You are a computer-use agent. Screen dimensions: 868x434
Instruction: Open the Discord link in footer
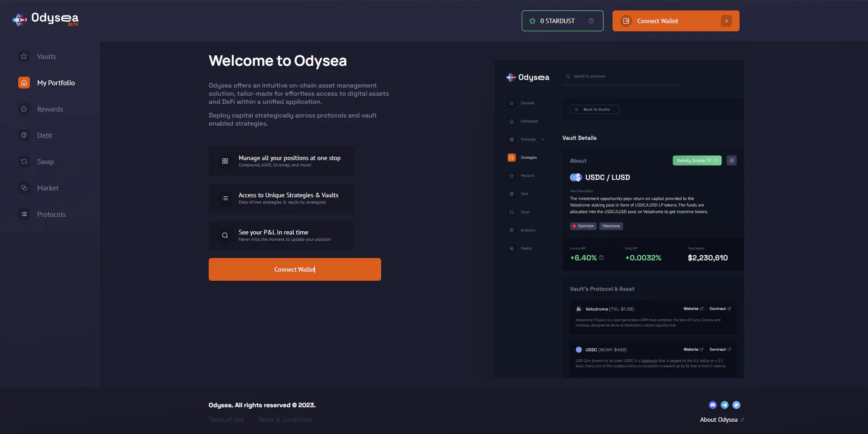pyautogui.click(x=713, y=405)
